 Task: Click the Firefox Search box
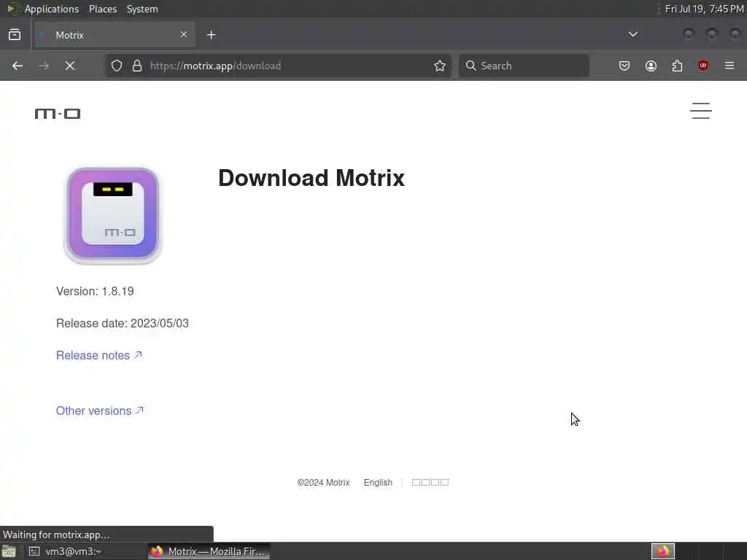click(524, 66)
